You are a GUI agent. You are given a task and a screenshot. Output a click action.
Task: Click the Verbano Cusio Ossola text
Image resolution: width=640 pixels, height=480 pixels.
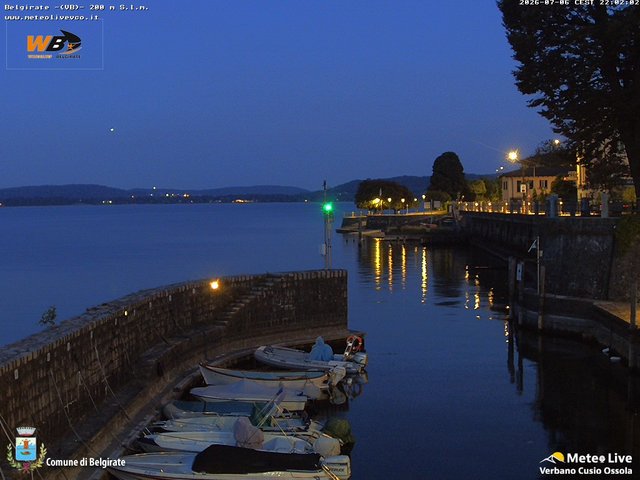click(x=586, y=471)
